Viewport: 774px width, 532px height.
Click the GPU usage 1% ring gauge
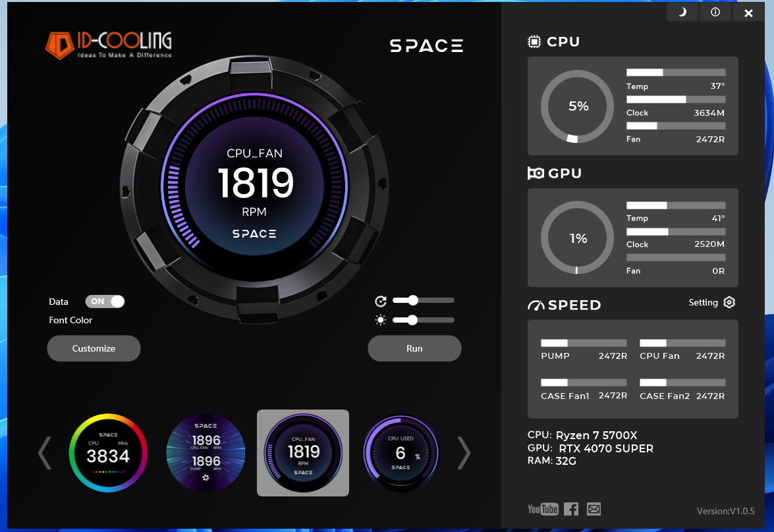(x=577, y=238)
